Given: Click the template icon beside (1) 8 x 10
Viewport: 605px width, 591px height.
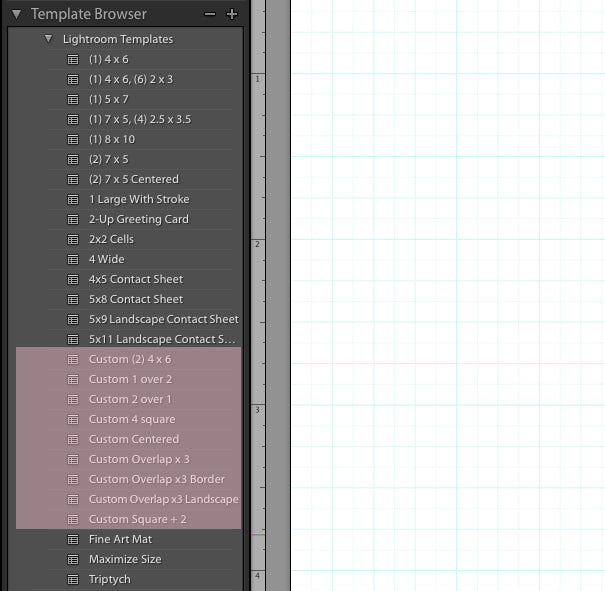Looking at the screenshot, I should pyautogui.click(x=73, y=139).
